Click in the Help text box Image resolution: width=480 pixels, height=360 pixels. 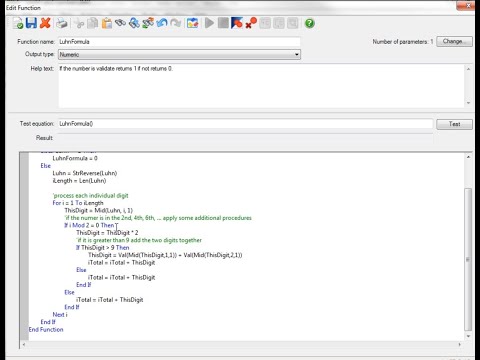click(x=261, y=86)
